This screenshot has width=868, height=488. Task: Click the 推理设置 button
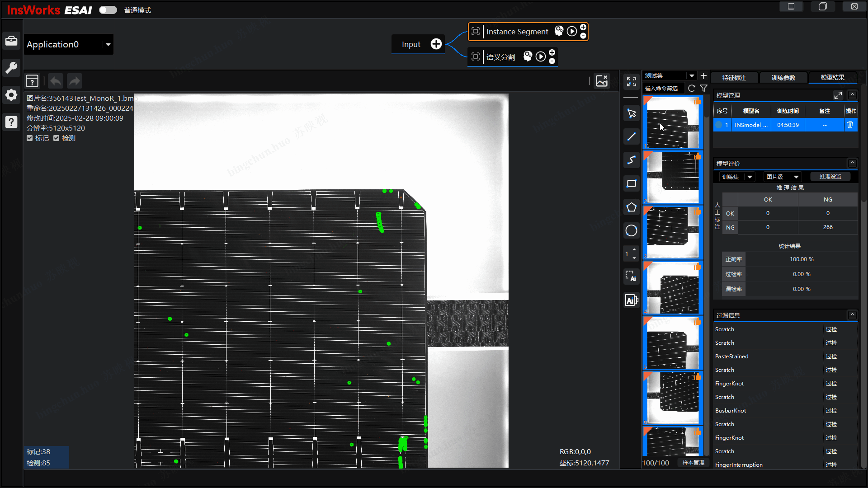point(830,177)
